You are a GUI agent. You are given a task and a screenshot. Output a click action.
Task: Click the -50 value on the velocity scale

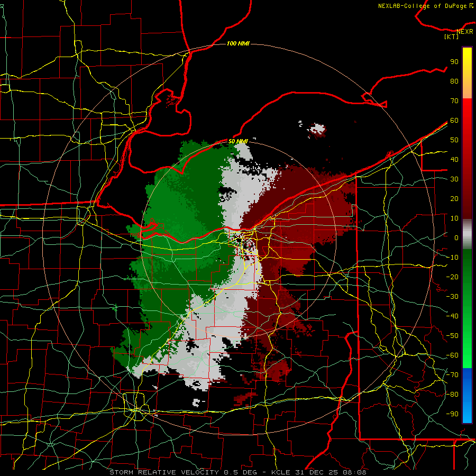point(452,336)
